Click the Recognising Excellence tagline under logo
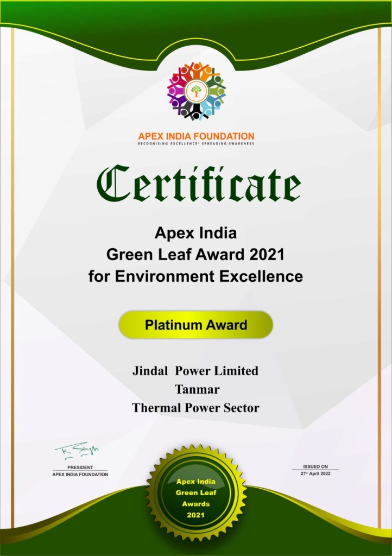The image size is (392, 556). [196, 144]
